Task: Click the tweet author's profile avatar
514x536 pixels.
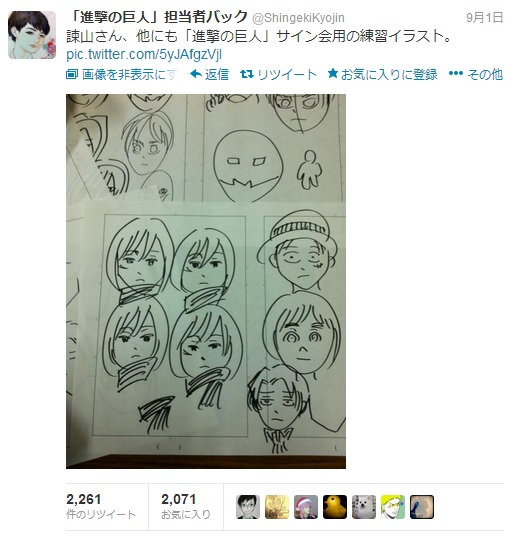Action: tap(32, 35)
